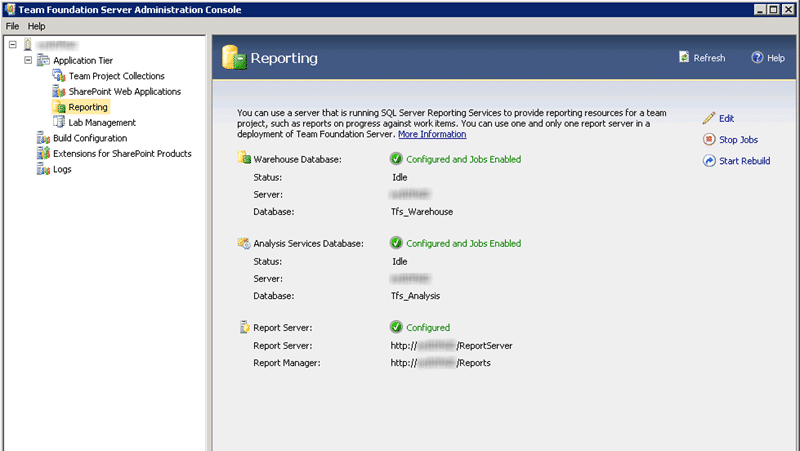Click the Team Project Collections icon
Image resolution: width=800 pixels, height=451 pixels.
coord(59,76)
